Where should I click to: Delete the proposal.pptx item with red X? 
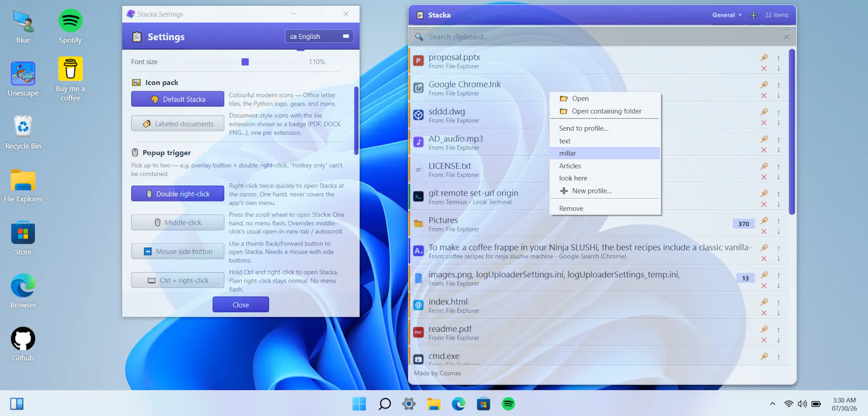(764, 68)
